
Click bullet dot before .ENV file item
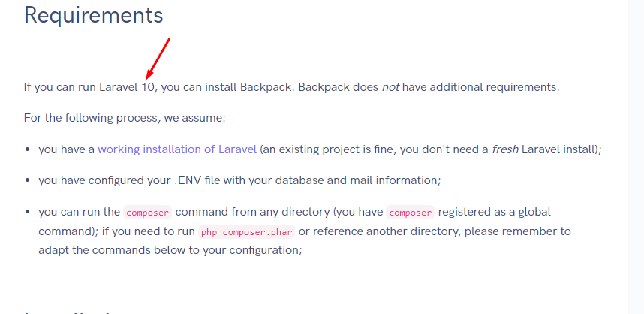pos(28,180)
